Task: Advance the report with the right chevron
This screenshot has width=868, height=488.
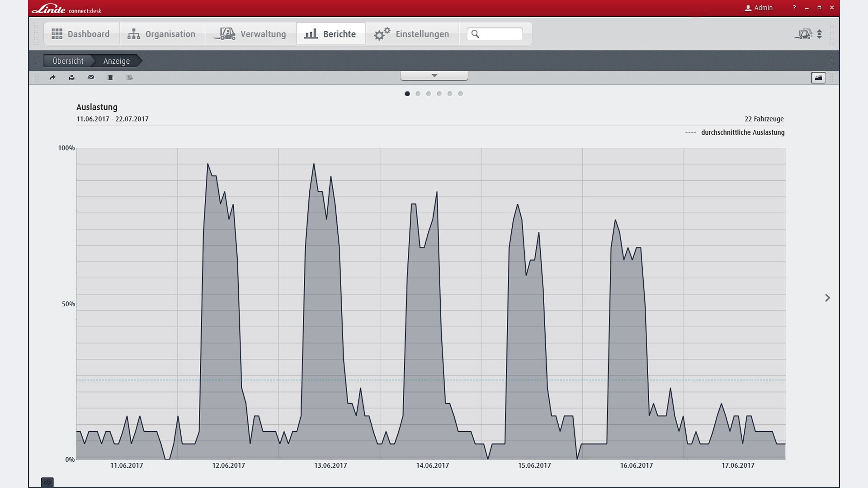Action: [828, 298]
